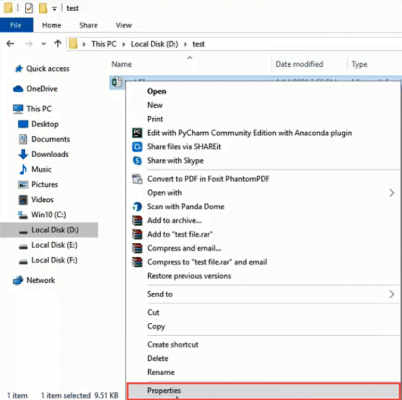The image size is (402, 400).
Task: Click the This PC monitor icon
Action: click(x=18, y=109)
